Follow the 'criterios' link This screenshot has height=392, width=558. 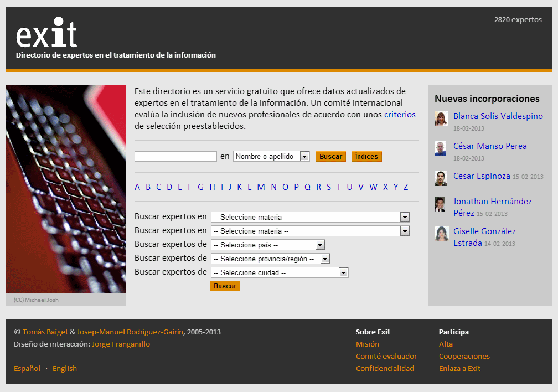(x=400, y=115)
